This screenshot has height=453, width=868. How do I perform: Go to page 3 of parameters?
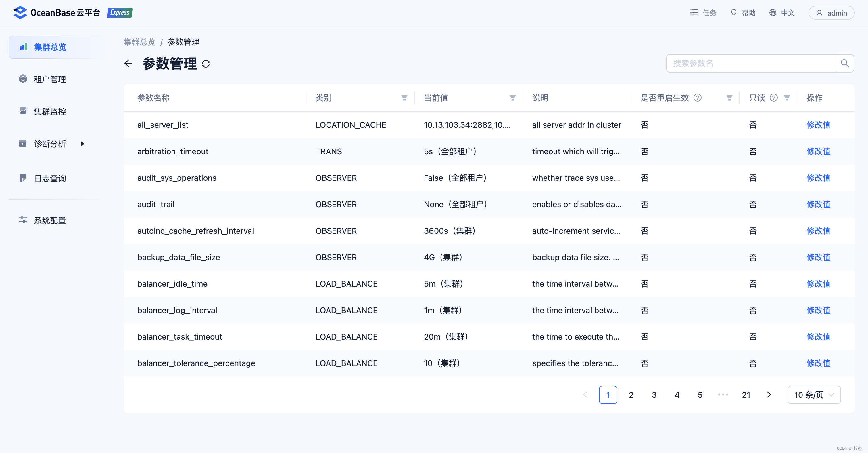[654, 395]
